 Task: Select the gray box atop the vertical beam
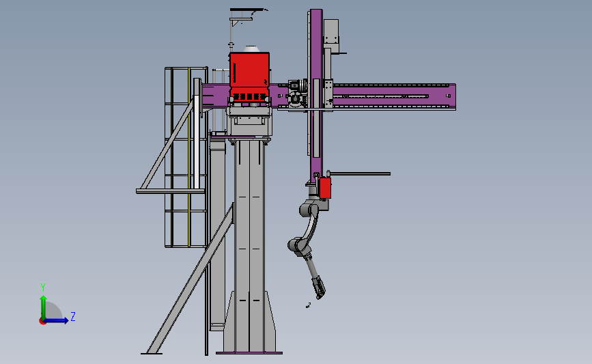pos(331,36)
